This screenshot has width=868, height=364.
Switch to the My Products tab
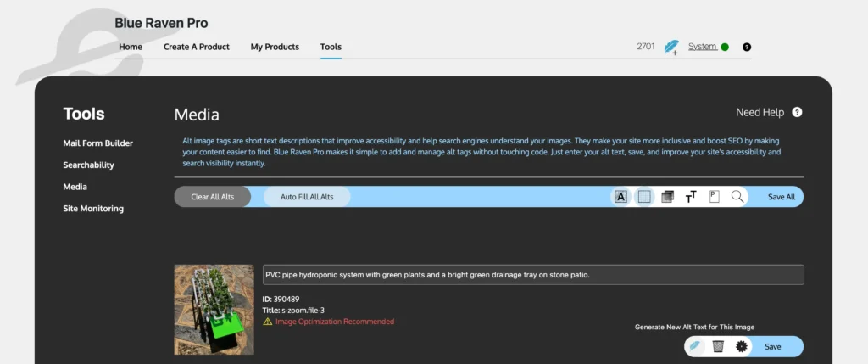pos(275,47)
